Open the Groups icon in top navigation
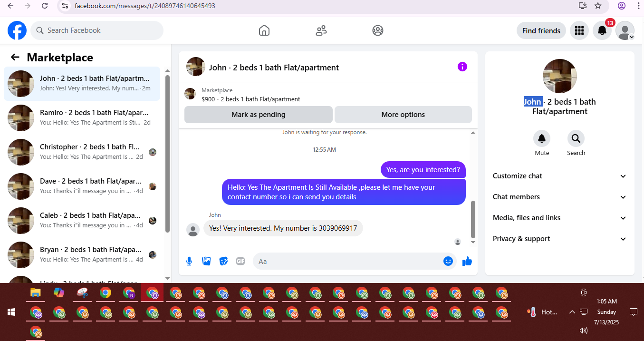 point(378,30)
